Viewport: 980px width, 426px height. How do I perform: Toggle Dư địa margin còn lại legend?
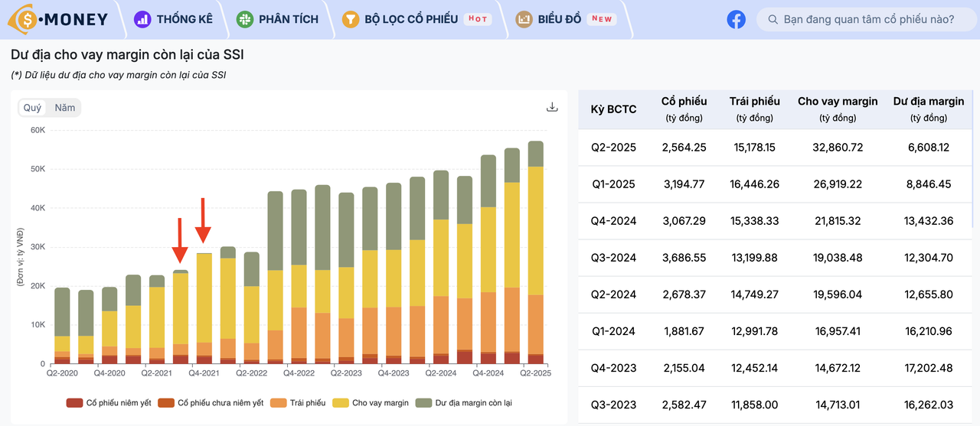(464, 402)
